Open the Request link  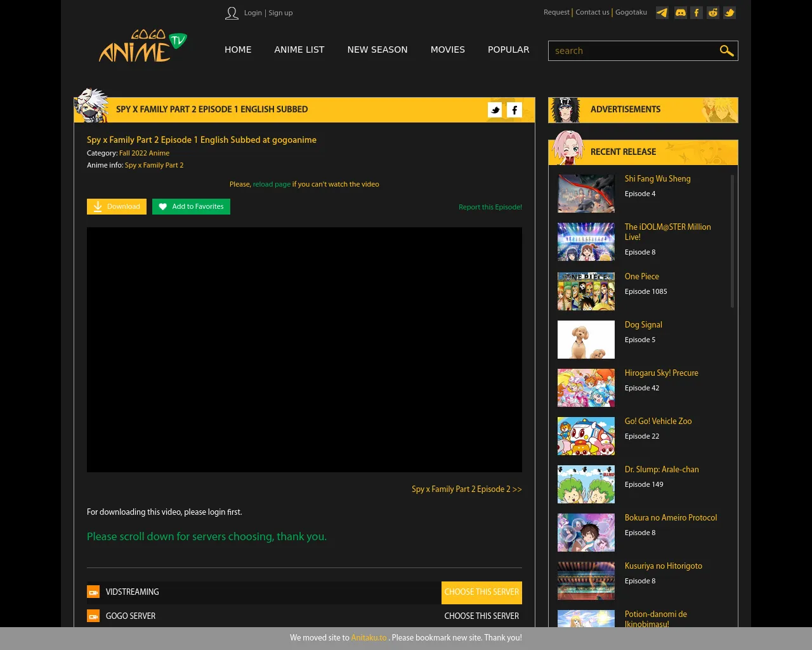point(556,12)
